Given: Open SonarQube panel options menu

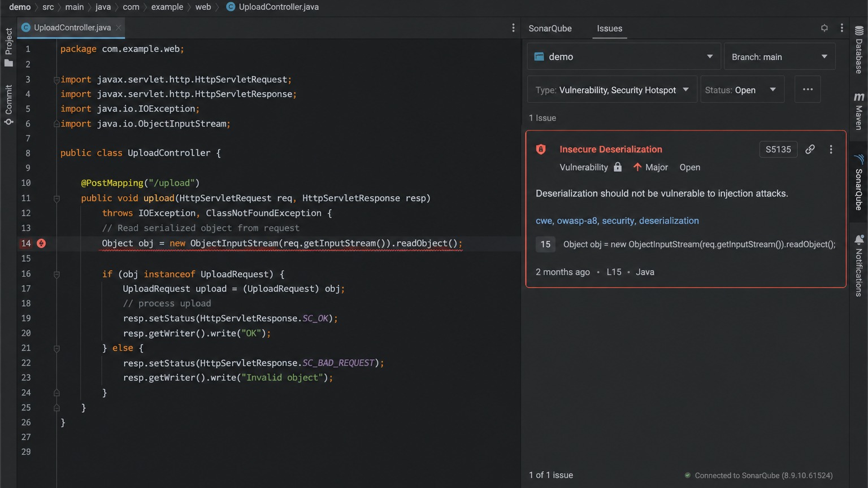Looking at the screenshot, I should (842, 28).
